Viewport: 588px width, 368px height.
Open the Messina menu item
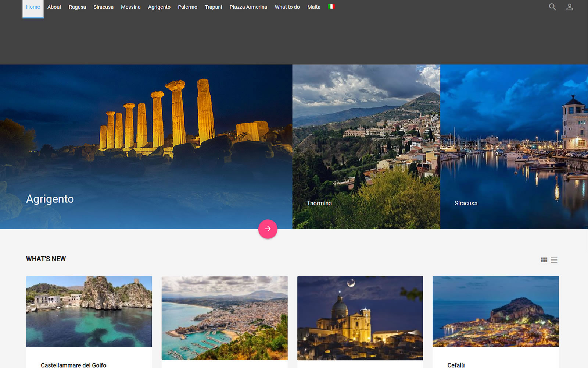(x=130, y=7)
